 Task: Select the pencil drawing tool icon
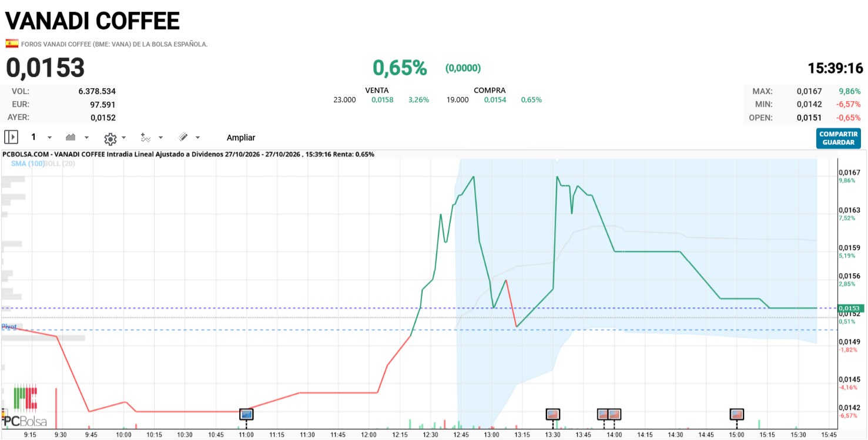pos(183,137)
